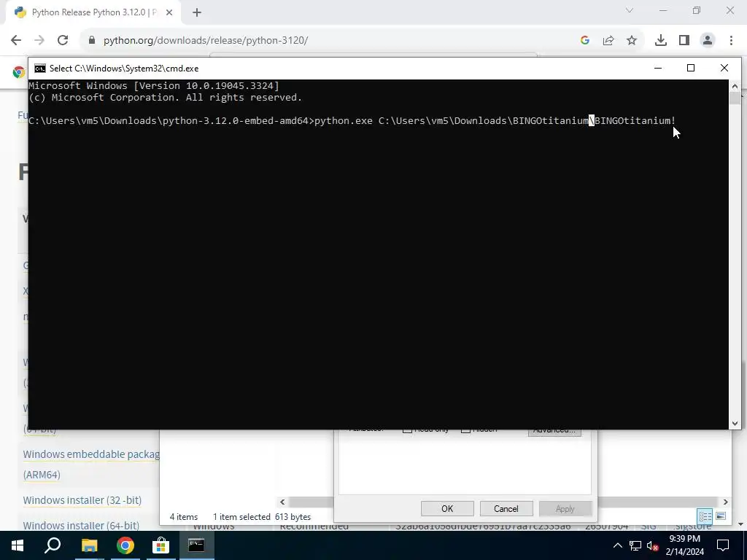
Task: Click cmd scrollbar down arrow
Action: tap(735, 423)
